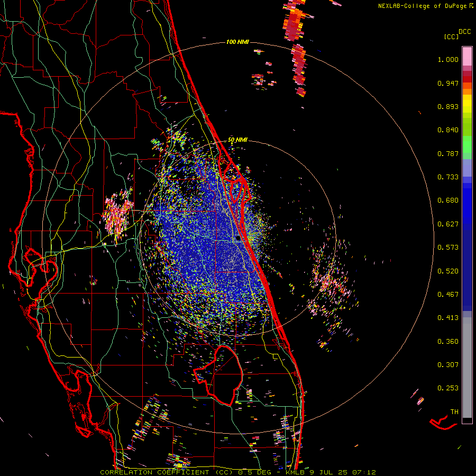Viewport: 476px width, 476px height.
Task: Pick the bright green segment above 0.787
Action: [x=467, y=144]
